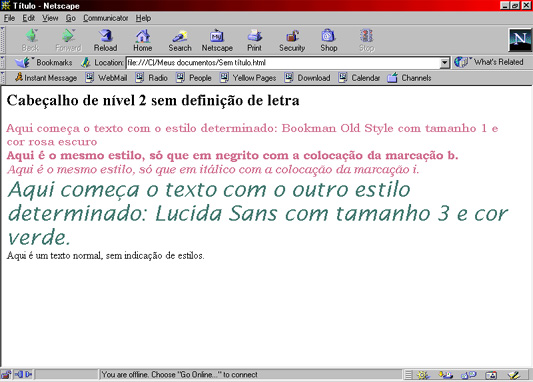Open the Search toolbar button
The image size is (533, 382).
180,40
